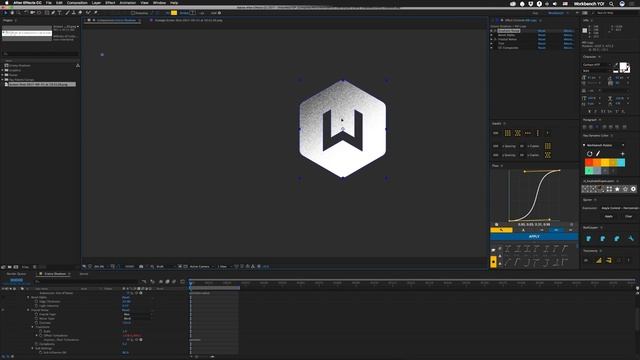Open the Window menu
640x360 pixels.
pos(159,3)
